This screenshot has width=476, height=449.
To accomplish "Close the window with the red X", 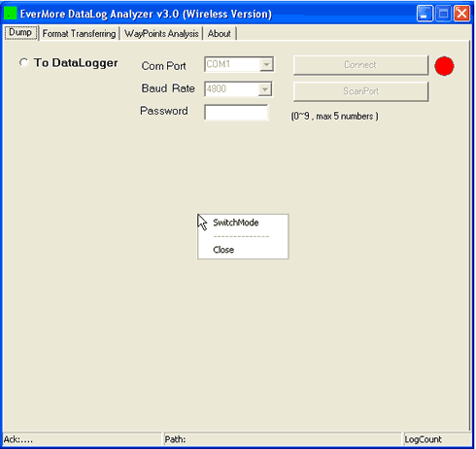I will (461, 14).
